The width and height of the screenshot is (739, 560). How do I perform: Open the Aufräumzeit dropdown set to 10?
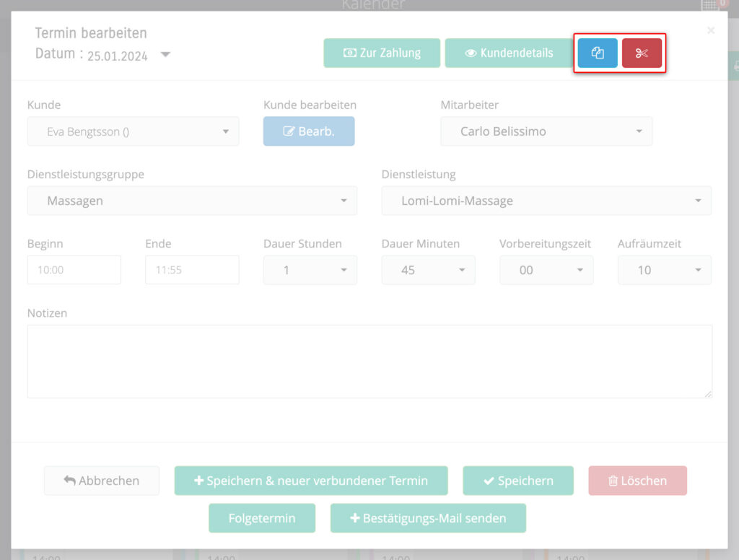tap(664, 270)
